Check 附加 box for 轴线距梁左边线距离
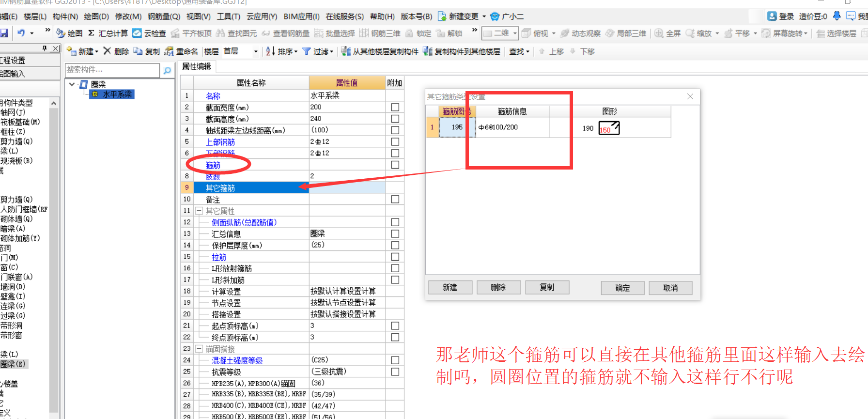This screenshot has width=868, height=419. 395,130
